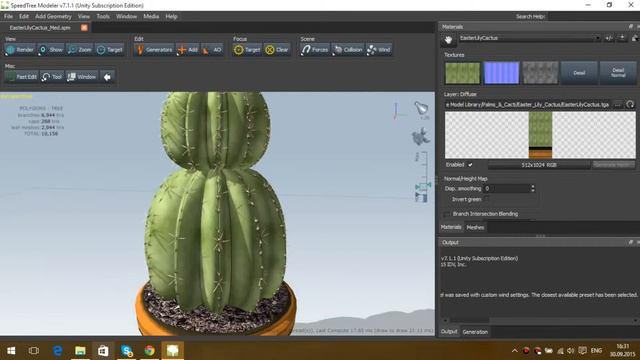Switch to the Meshes tab
Image resolution: width=640 pixels, height=360 pixels.
[x=475, y=227]
